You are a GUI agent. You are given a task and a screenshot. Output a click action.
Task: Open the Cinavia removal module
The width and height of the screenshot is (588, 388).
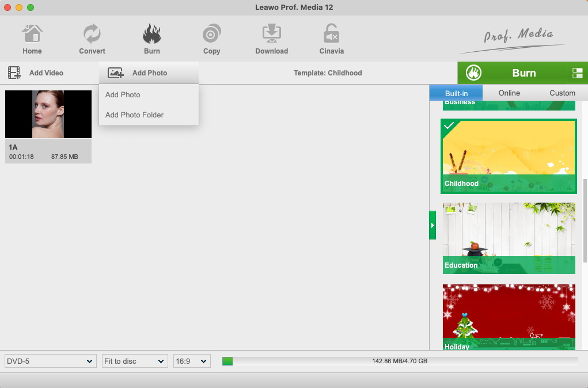(332, 39)
